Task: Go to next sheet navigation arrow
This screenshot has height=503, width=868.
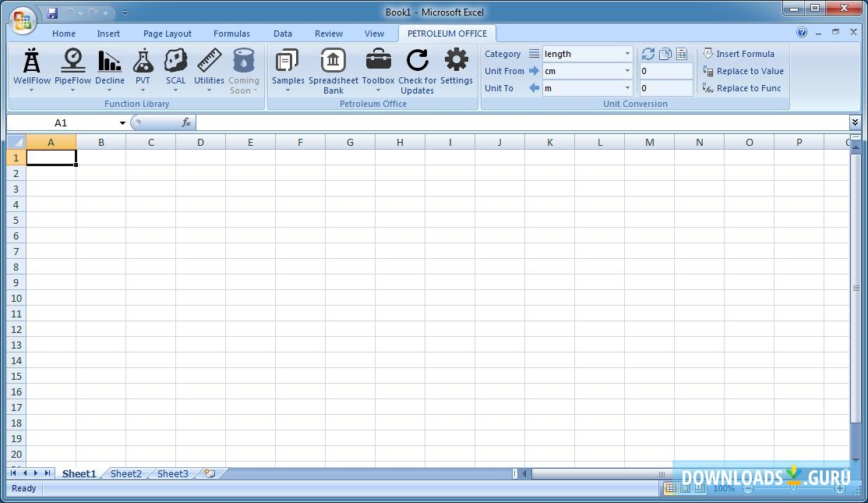Action: (x=36, y=473)
